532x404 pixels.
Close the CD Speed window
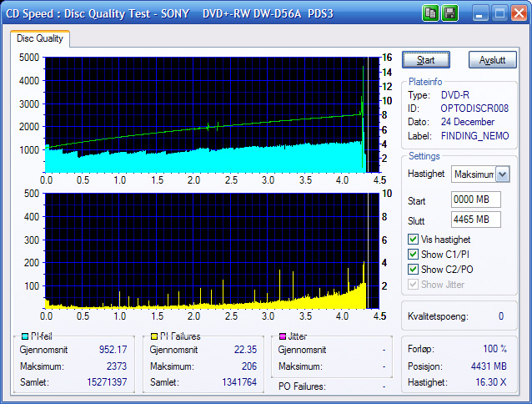pyautogui.click(x=519, y=13)
